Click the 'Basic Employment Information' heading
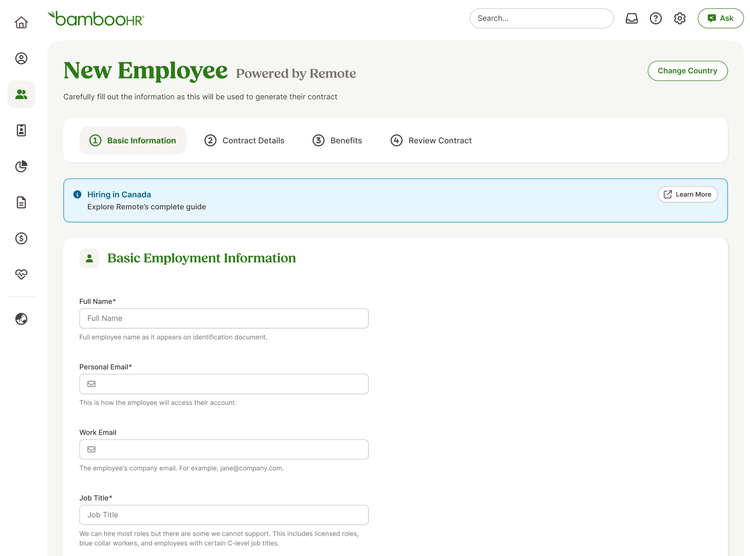Screen dimensions: 750x556 (201, 258)
